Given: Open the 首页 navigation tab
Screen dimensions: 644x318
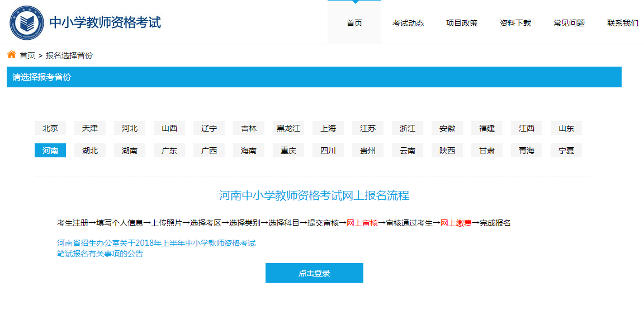Looking at the screenshot, I should coord(354,23).
